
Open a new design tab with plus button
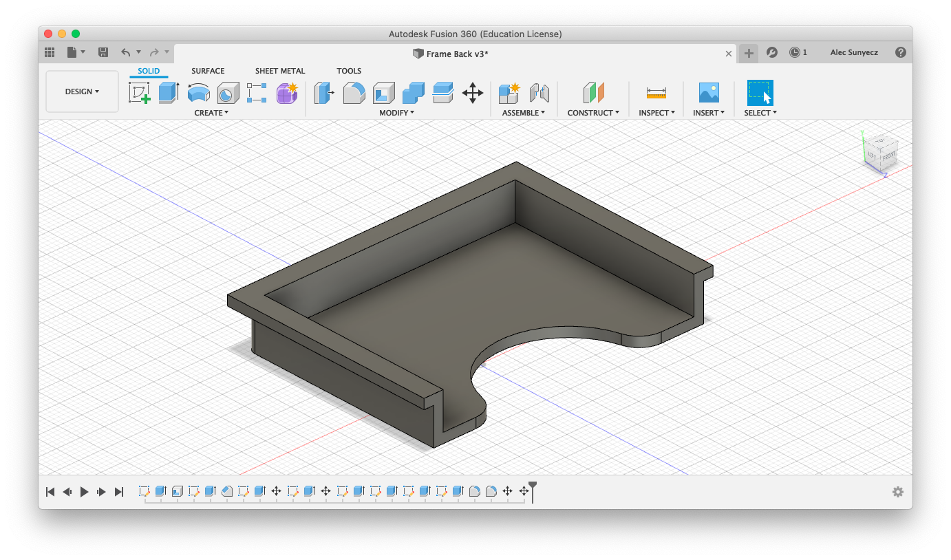coord(749,53)
